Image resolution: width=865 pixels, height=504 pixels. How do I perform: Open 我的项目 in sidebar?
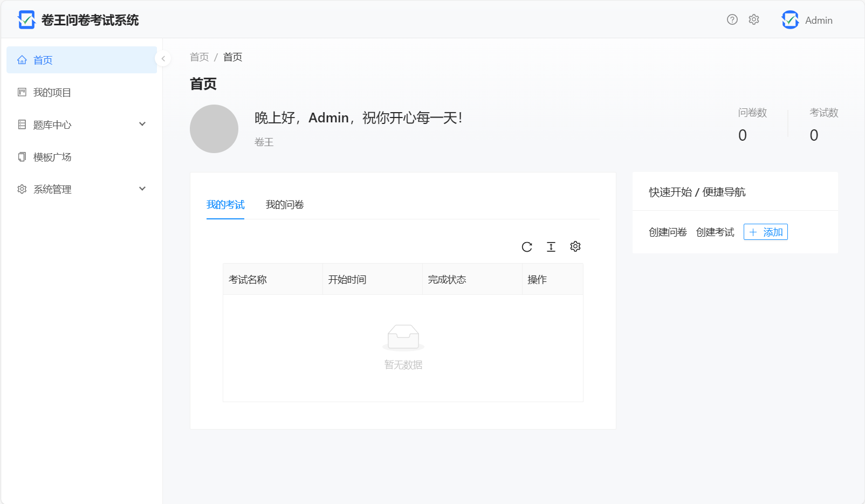pos(52,92)
